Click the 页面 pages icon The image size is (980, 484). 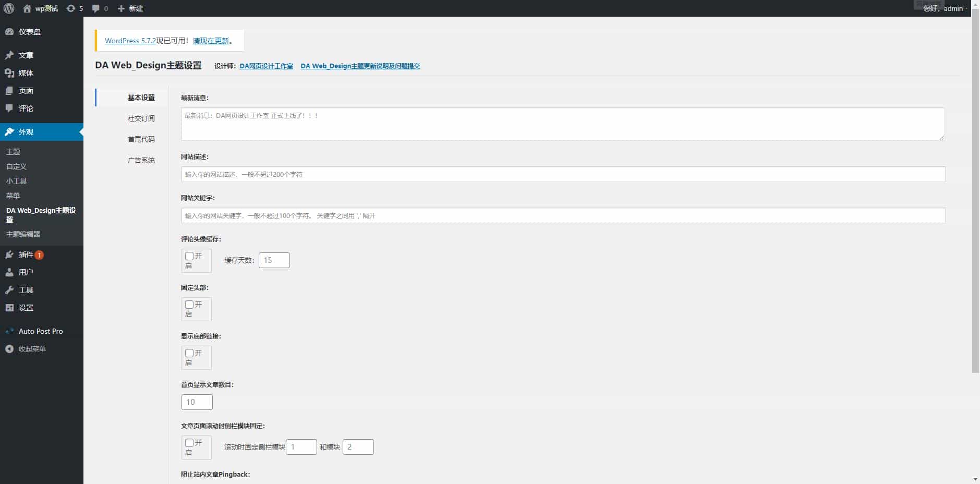[x=9, y=91]
